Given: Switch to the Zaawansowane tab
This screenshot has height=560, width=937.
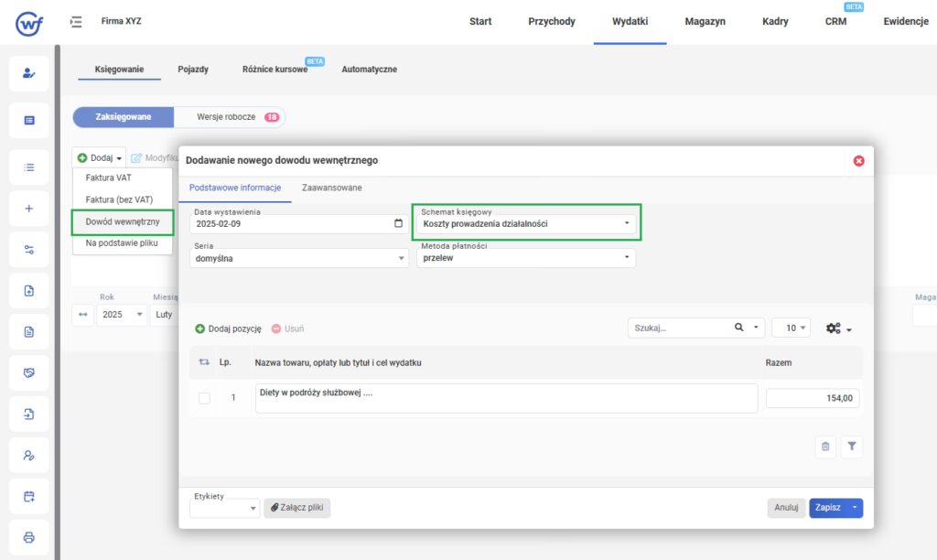Looking at the screenshot, I should tap(331, 188).
